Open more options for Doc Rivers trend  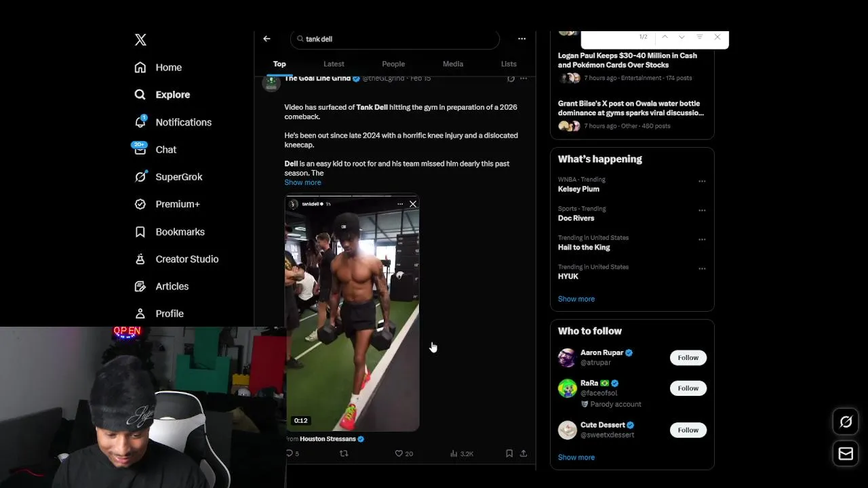coord(702,210)
